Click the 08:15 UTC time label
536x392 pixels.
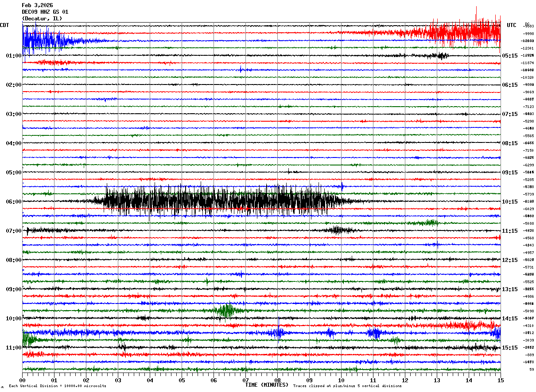pos(510,143)
